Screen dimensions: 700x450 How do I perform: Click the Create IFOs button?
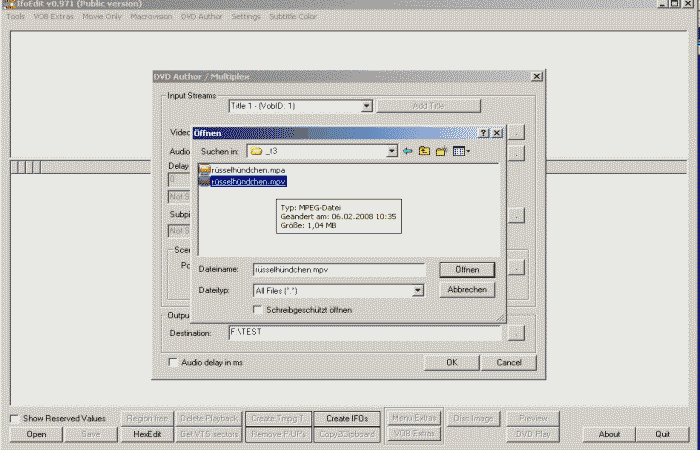(345, 418)
